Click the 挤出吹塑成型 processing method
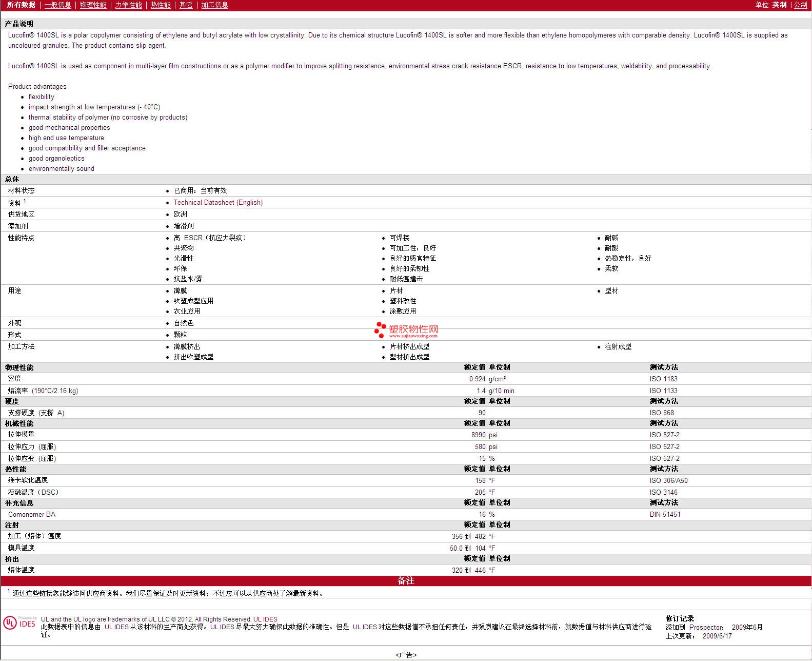The height and width of the screenshot is (661, 812). [x=193, y=357]
